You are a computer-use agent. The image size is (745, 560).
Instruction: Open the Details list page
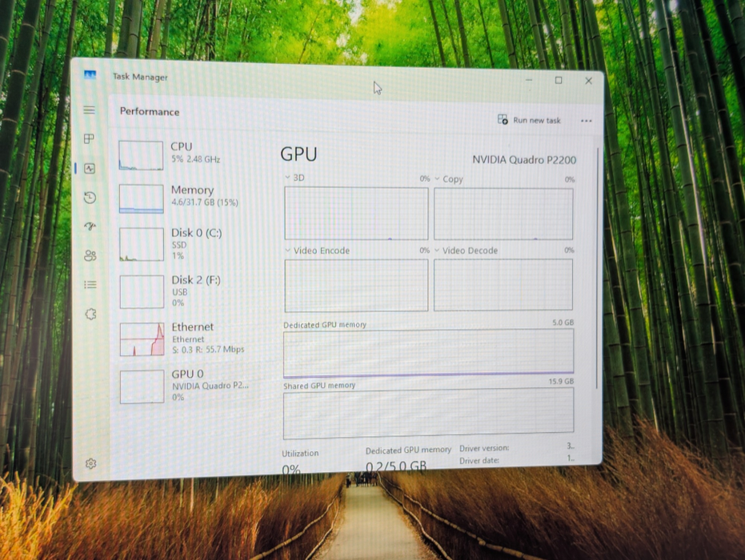point(90,285)
